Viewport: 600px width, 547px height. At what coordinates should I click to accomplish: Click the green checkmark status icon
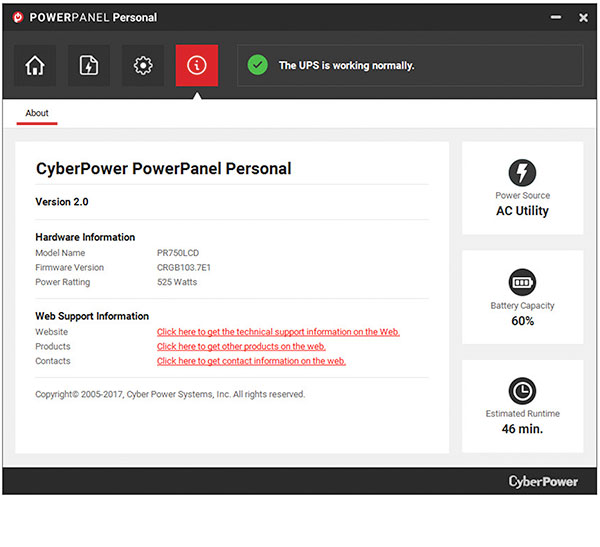click(258, 65)
